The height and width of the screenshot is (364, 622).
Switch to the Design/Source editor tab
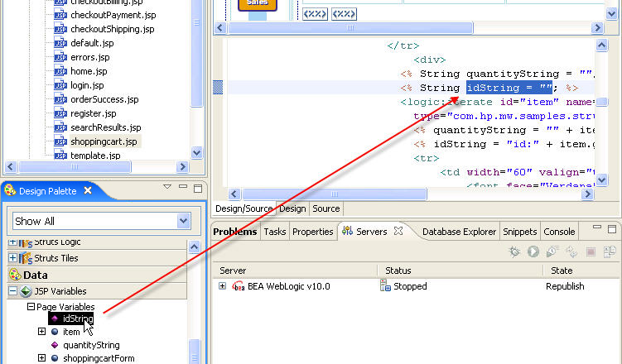tap(244, 208)
